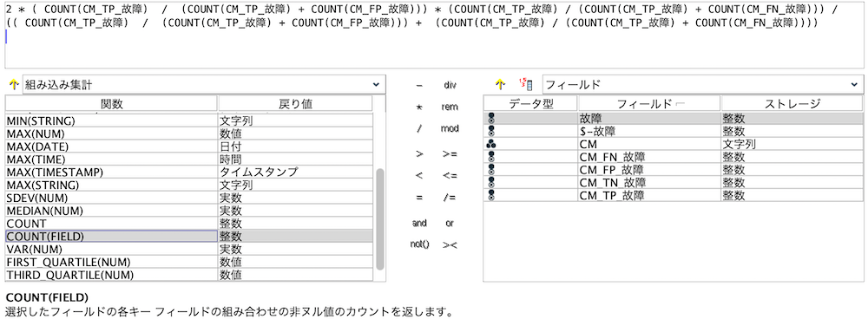The height and width of the screenshot is (332, 868).
Task: Insert the and operator
Action: pyautogui.click(x=419, y=223)
